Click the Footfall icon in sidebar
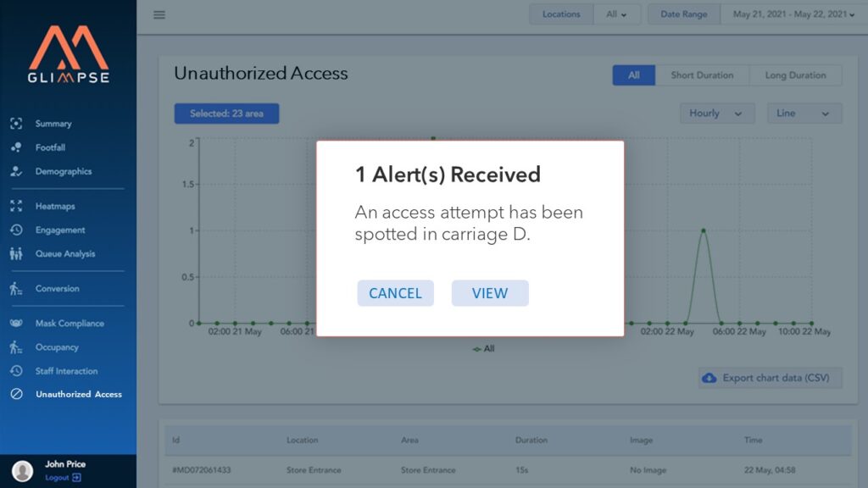868x488 pixels. [x=16, y=147]
